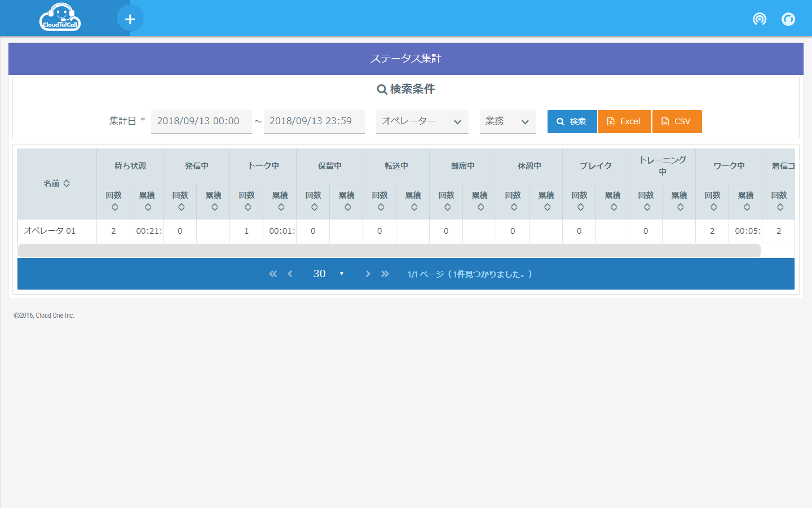812x508 pixels.
Task: Sort 発信中 回数 column
Action: 180,201
